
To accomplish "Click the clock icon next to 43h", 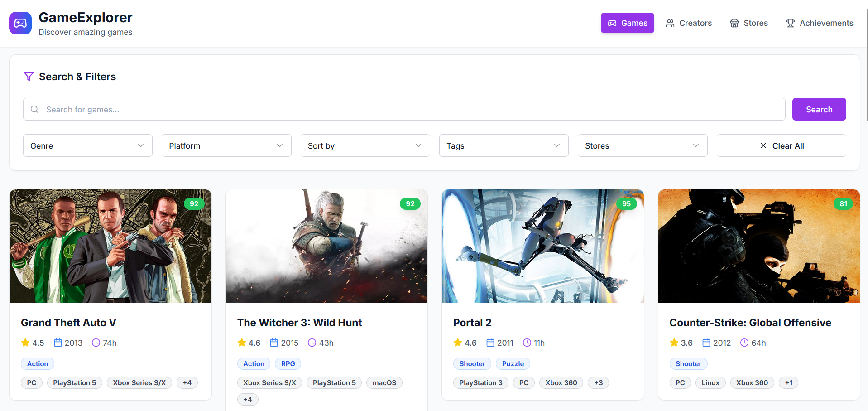I will pyautogui.click(x=312, y=343).
